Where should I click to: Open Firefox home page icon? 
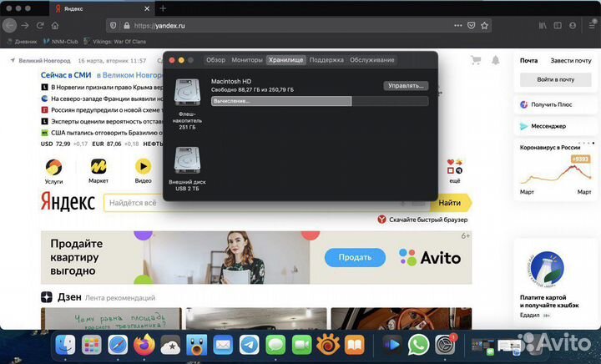pyautogui.click(x=55, y=25)
